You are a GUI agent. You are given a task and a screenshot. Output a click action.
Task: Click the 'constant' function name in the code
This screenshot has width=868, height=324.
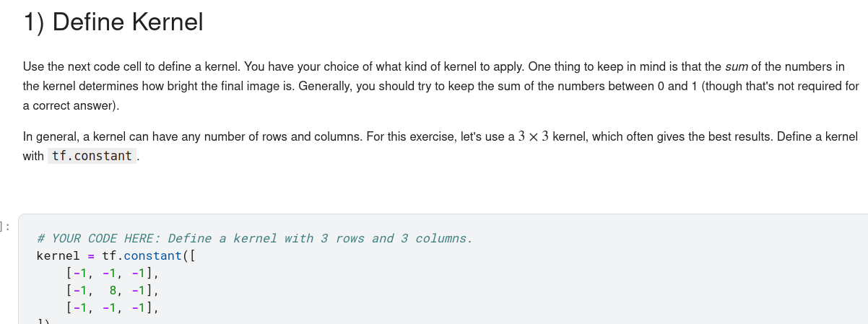(152, 256)
